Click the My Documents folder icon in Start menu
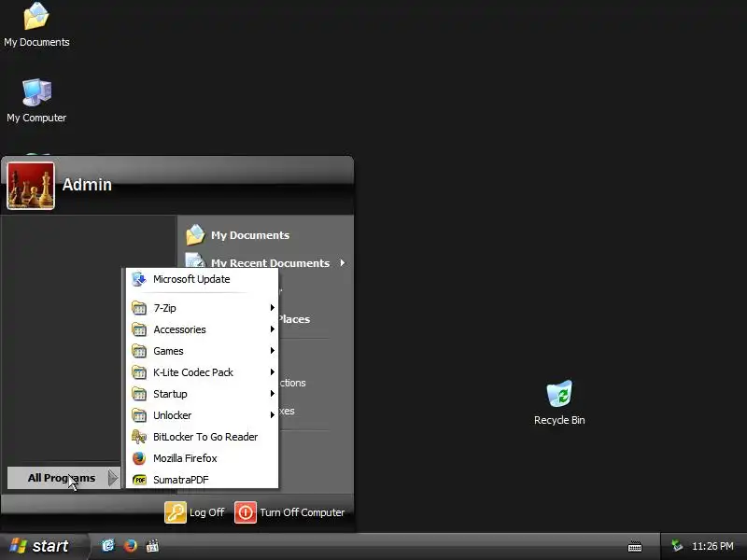The height and width of the screenshot is (560, 747). 195,235
